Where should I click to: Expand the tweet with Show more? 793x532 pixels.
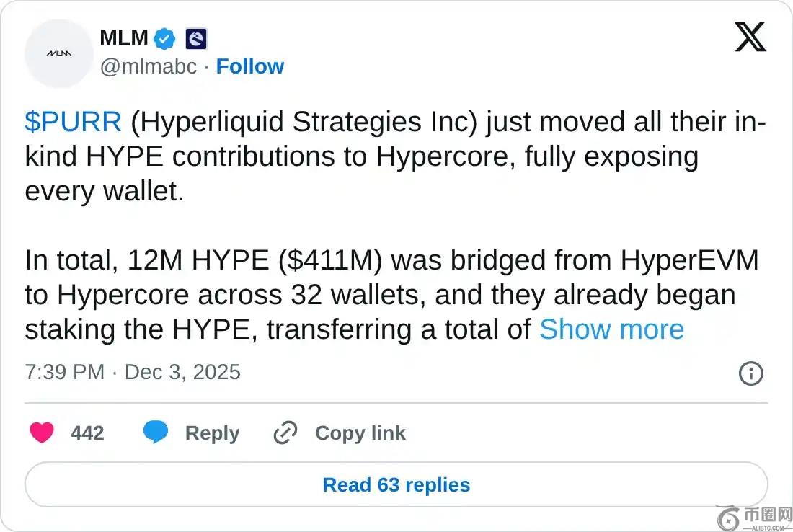(611, 329)
